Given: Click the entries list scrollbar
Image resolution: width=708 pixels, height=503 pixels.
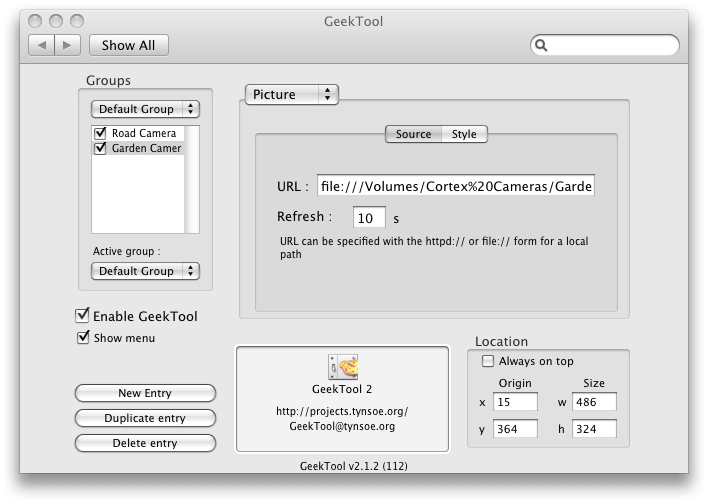Looking at the screenshot, I should click(191, 179).
